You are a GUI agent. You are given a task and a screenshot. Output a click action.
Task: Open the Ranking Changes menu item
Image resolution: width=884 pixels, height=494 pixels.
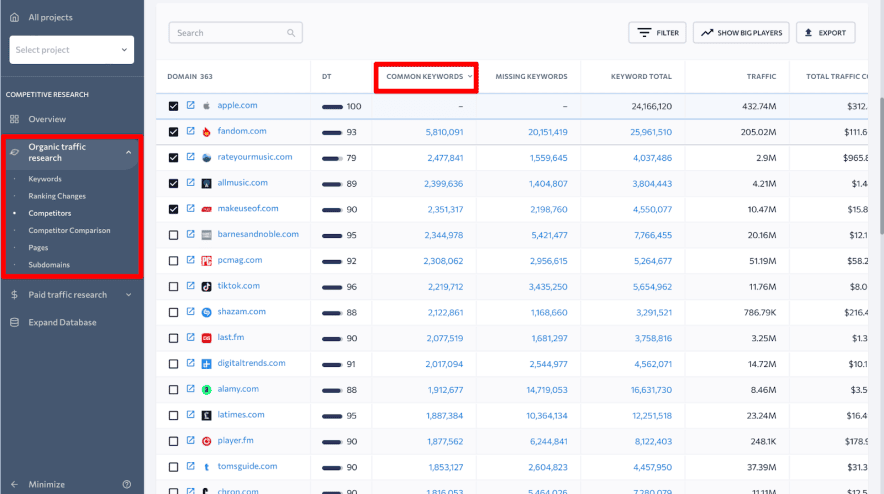pos(57,196)
